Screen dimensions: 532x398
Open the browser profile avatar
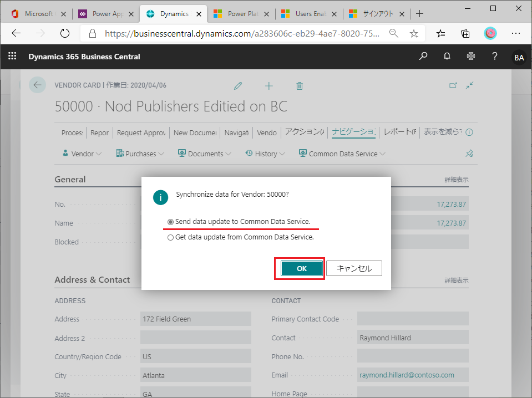pos(490,33)
